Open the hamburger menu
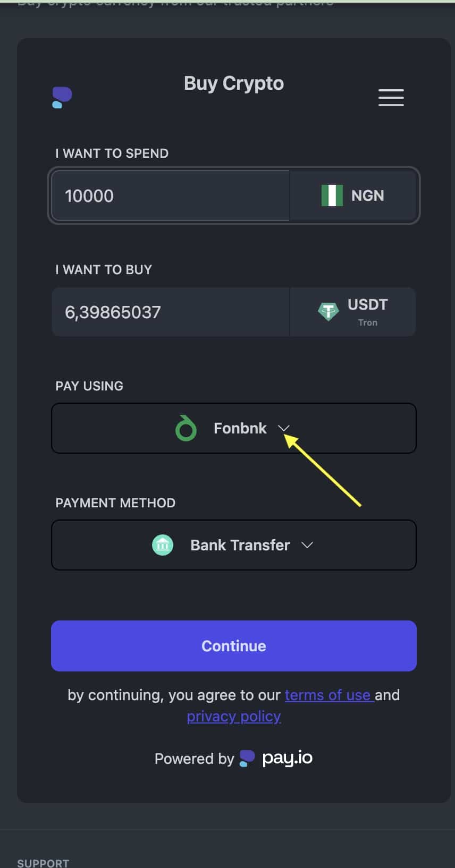The height and width of the screenshot is (868, 455). pos(391,98)
